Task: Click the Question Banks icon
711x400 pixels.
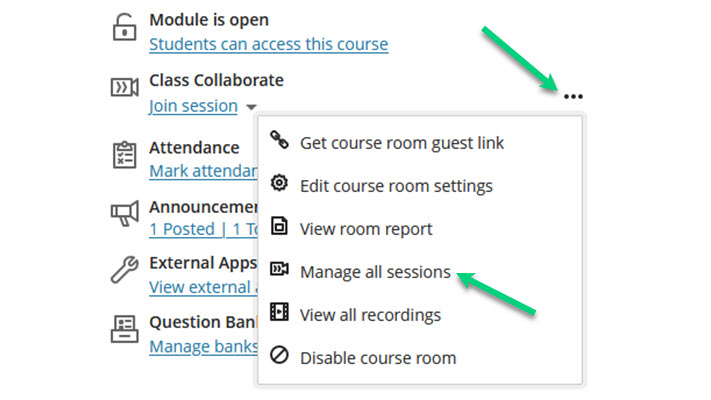Action: [125, 329]
